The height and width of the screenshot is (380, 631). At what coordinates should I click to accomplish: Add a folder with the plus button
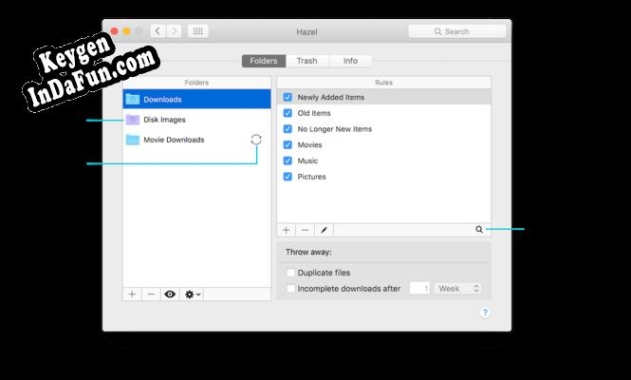(x=132, y=294)
